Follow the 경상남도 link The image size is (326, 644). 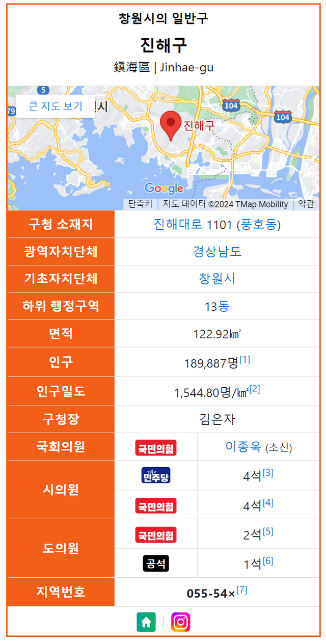(x=217, y=252)
